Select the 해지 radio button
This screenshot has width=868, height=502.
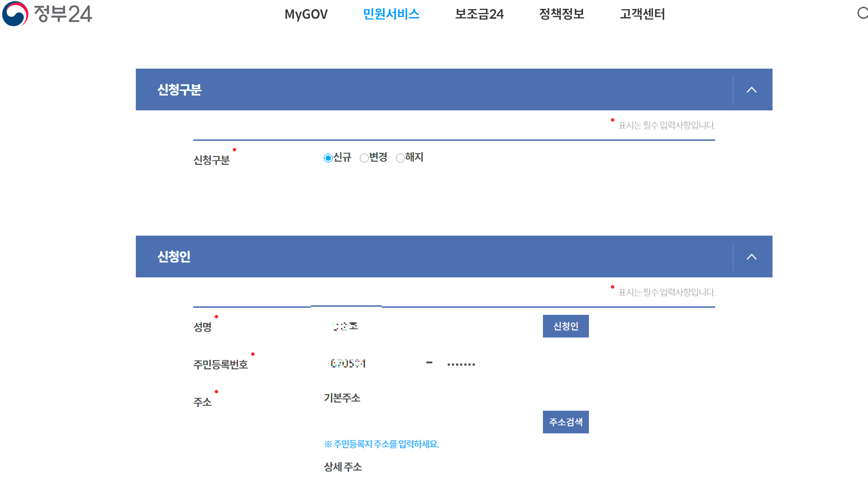400,158
